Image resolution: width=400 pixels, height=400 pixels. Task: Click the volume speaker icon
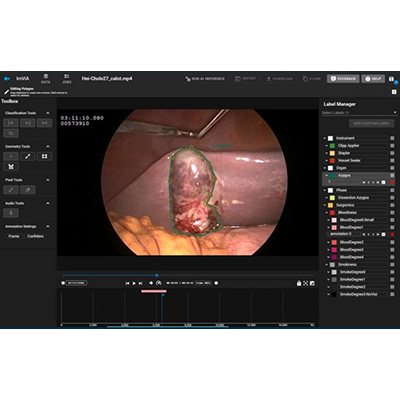click(x=151, y=283)
